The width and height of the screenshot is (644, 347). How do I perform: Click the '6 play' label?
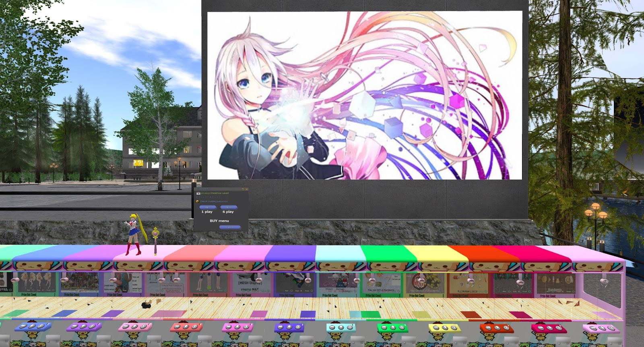click(x=228, y=212)
